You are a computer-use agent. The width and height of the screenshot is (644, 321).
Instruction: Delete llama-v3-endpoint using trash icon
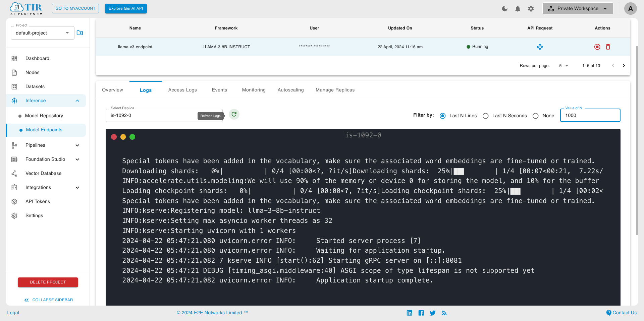pos(608,47)
